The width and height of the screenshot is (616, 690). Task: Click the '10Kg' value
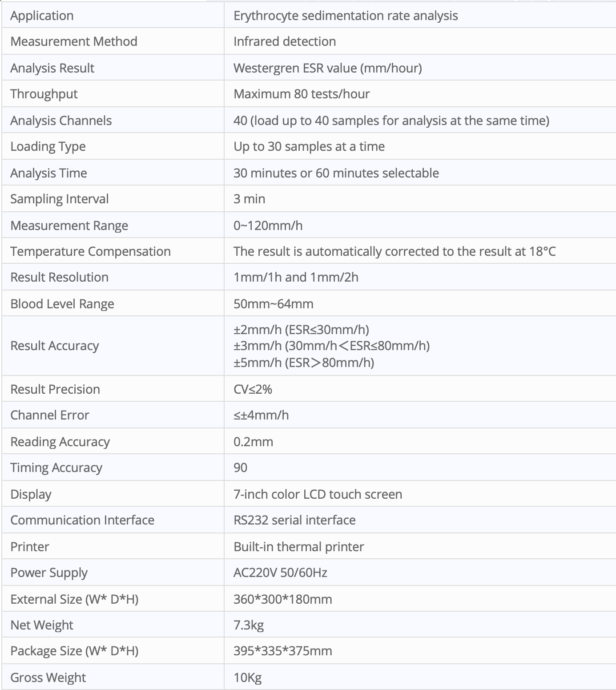tap(248, 678)
